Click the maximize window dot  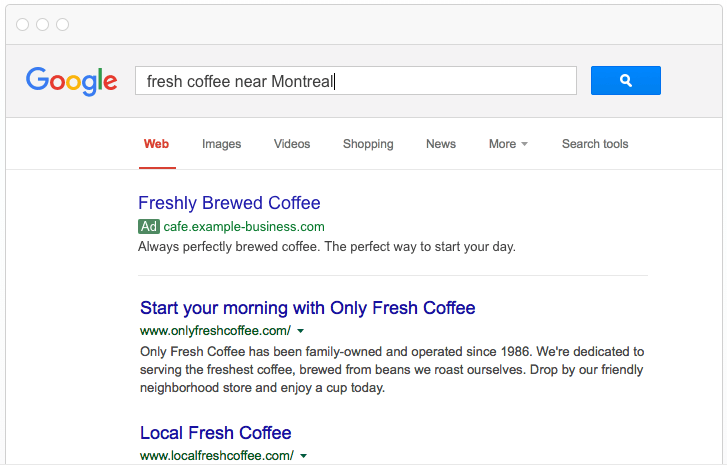click(x=63, y=24)
